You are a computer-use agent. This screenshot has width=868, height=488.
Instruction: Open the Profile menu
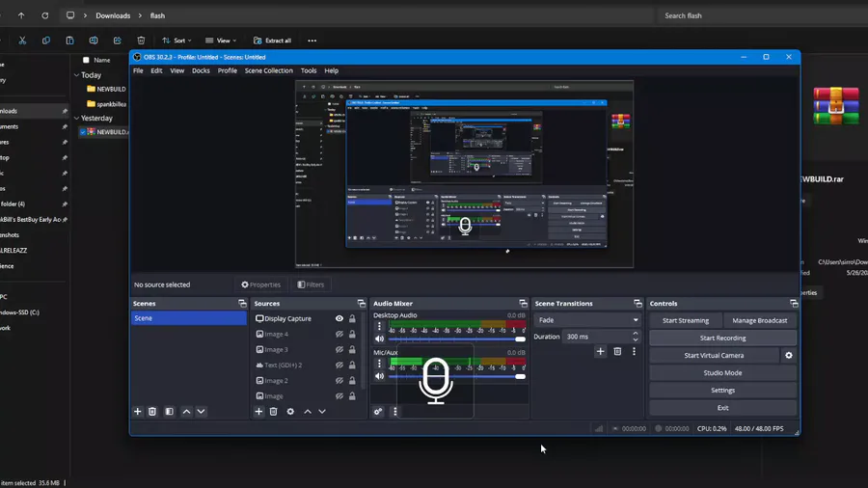(x=227, y=70)
